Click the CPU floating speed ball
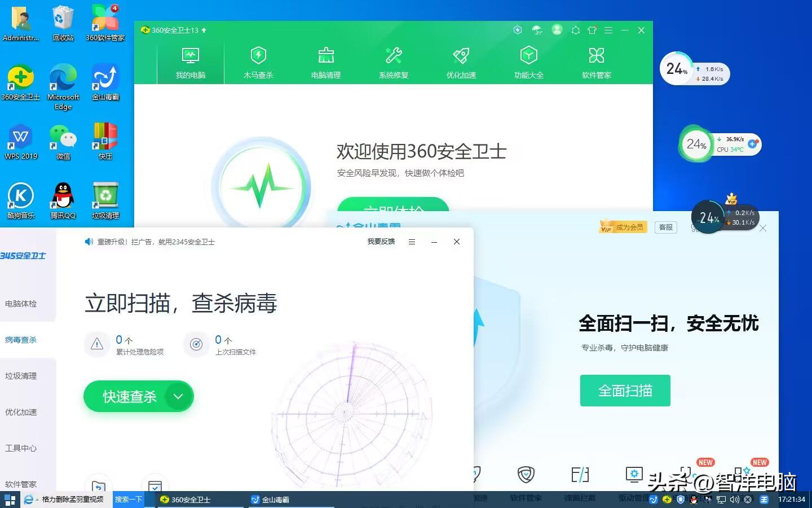Screen dimensions: 812x508 (x=696, y=144)
